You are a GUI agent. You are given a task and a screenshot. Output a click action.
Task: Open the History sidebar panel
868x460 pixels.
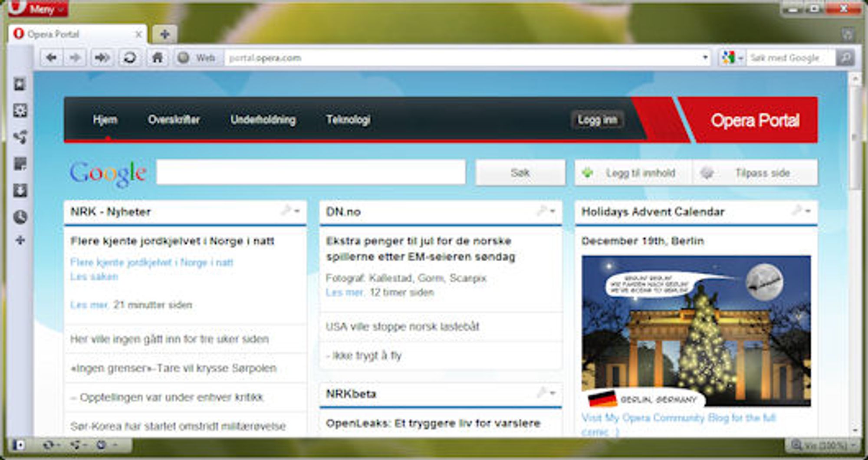[x=20, y=217]
